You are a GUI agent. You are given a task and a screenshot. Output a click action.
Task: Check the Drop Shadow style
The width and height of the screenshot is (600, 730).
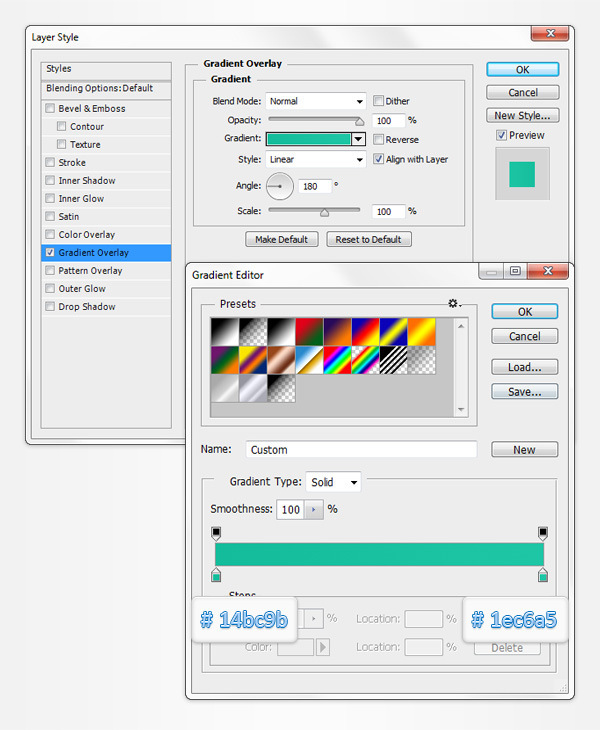pyautogui.click(x=50, y=307)
